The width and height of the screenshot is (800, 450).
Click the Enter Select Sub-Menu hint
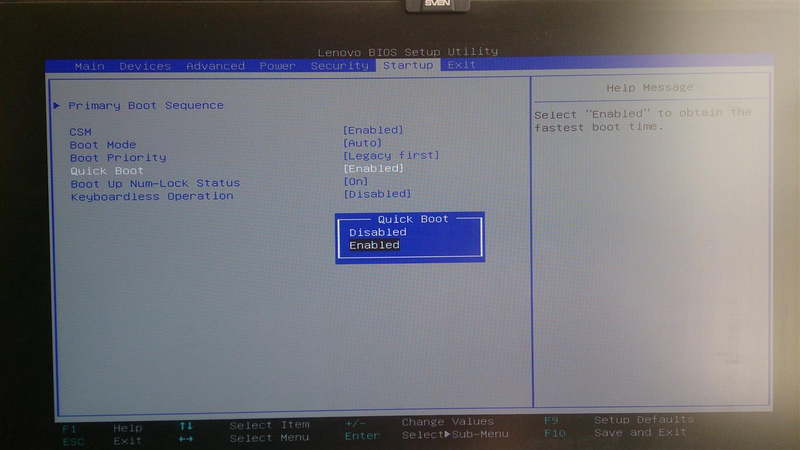(427, 435)
